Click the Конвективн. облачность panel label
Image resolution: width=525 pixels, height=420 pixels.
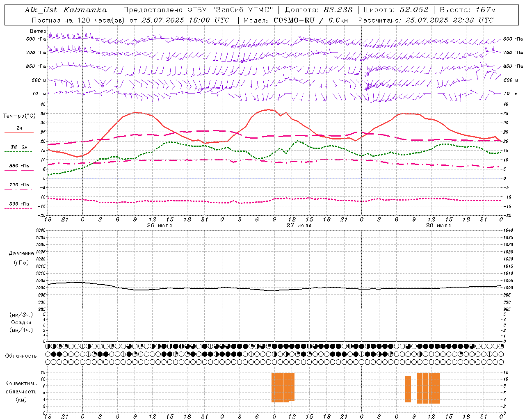coord(21,388)
